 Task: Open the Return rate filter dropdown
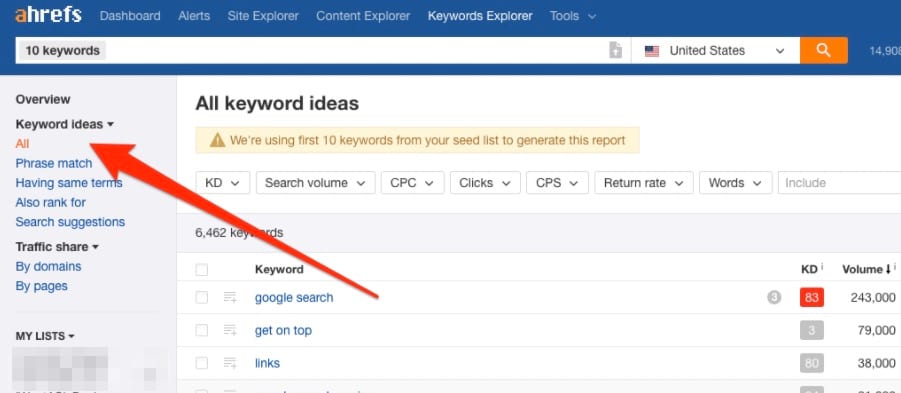point(644,183)
